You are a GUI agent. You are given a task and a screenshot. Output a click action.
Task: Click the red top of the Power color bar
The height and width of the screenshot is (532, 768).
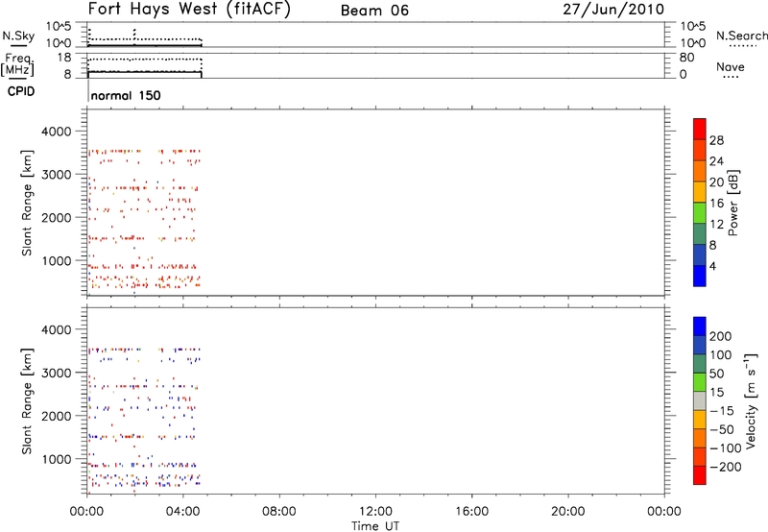(700, 130)
